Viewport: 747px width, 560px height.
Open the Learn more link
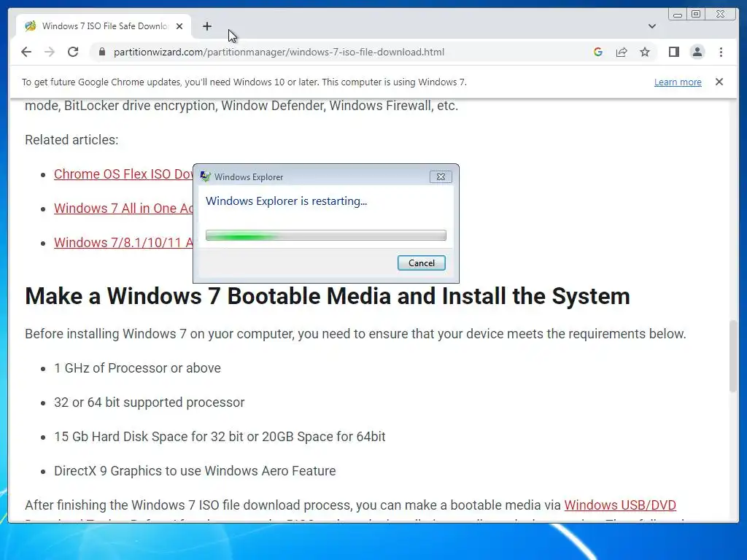[x=678, y=82]
